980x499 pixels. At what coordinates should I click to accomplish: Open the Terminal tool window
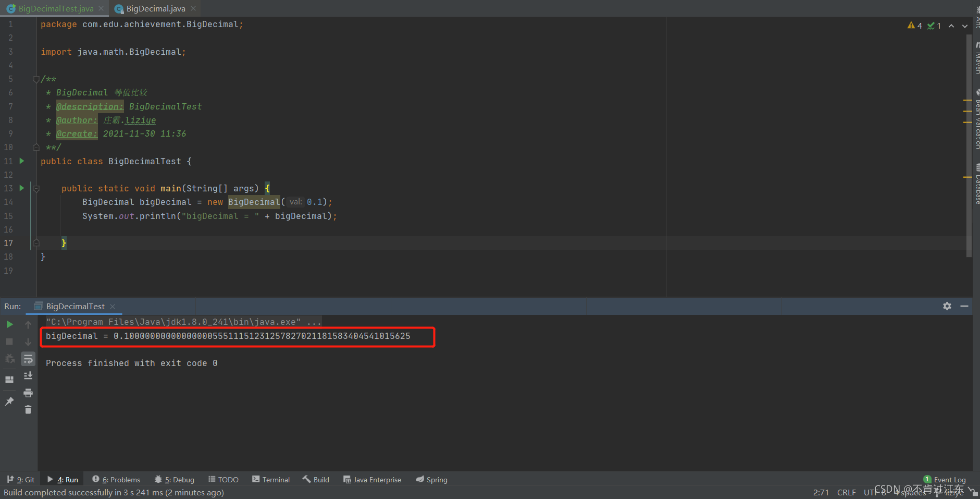pyautogui.click(x=271, y=480)
